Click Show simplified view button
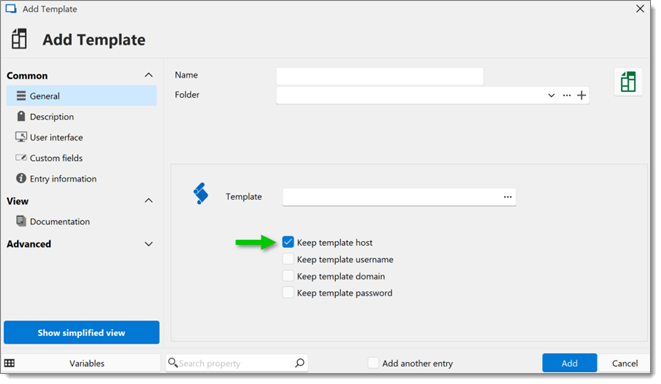This screenshot has width=661, height=384. (x=82, y=333)
